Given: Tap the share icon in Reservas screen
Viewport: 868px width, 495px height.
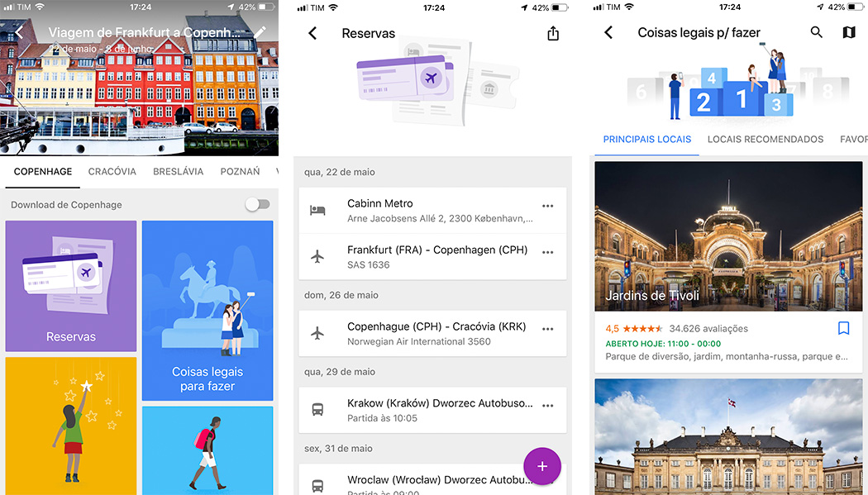Looking at the screenshot, I should point(553,33).
